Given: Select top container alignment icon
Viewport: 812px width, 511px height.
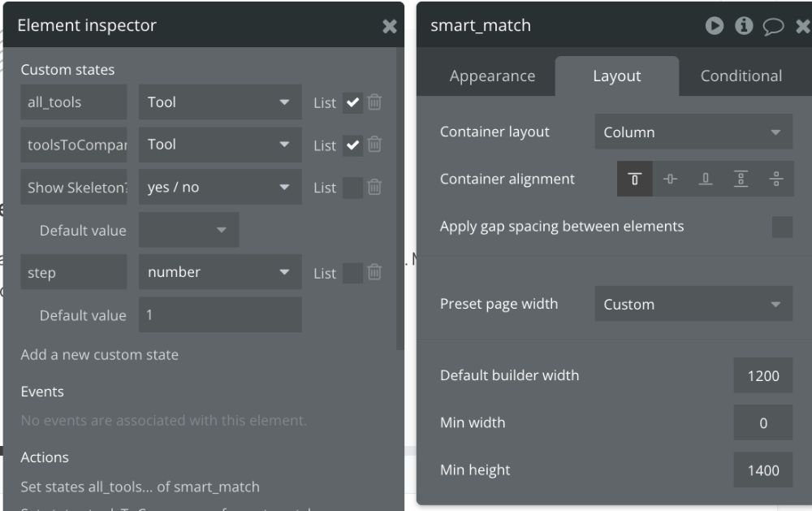Looking at the screenshot, I should point(634,179).
